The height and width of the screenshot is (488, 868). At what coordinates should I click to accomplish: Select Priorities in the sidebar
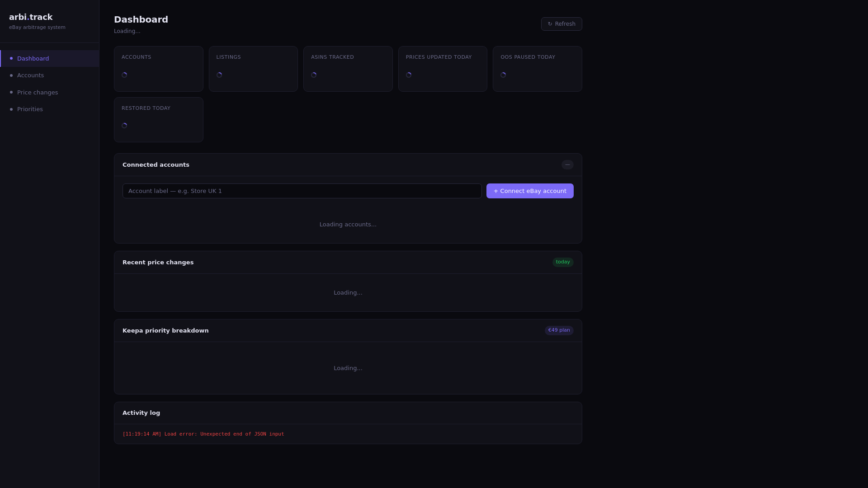pos(50,109)
